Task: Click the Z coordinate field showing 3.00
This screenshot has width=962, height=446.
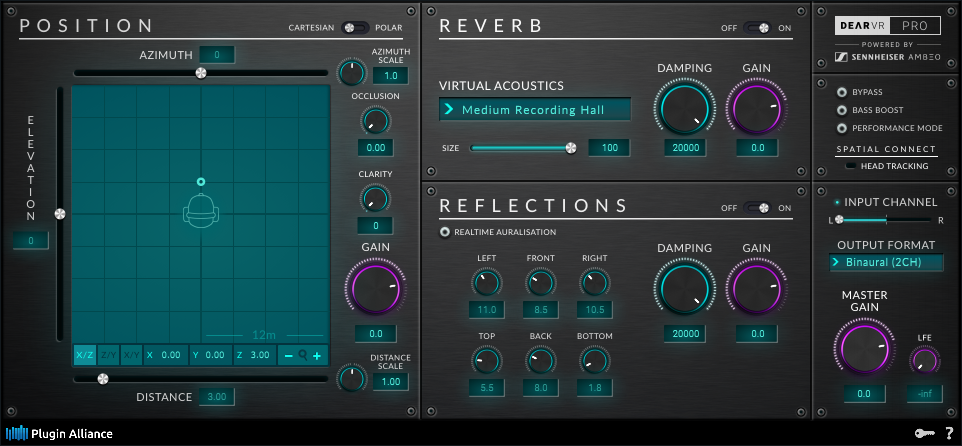Action: click(255, 355)
